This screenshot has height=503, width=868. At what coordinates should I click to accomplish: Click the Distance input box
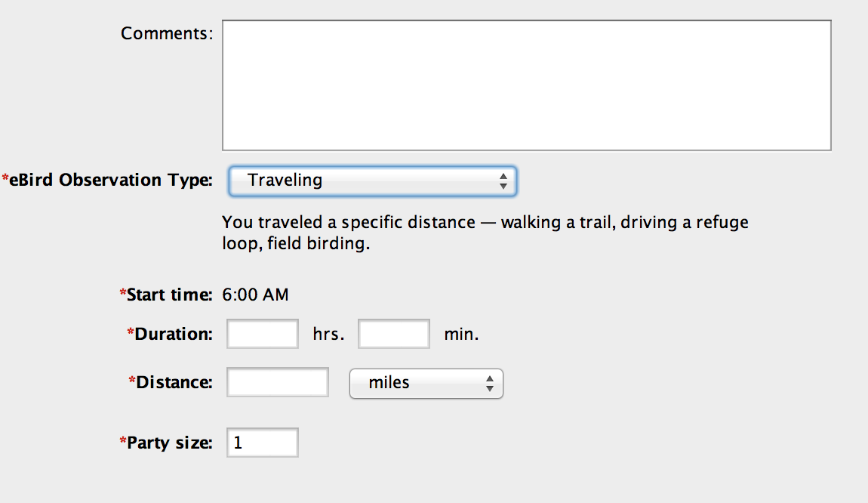pos(278,382)
